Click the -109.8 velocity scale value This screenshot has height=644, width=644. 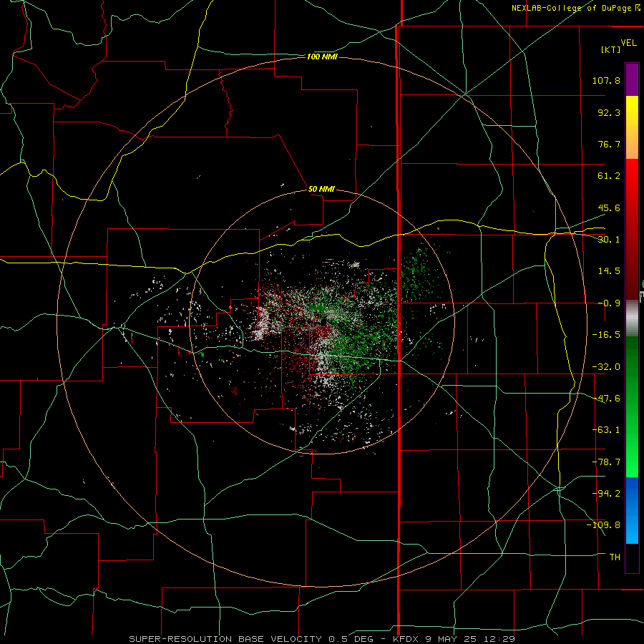pyautogui.click(x=603, y=525)
